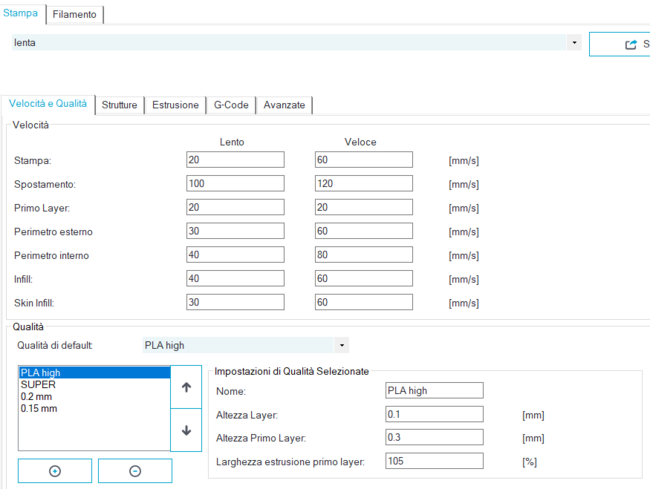Click the Stampa slow speed field
This screenshot has width=650, height=489.
click(235, 160)
